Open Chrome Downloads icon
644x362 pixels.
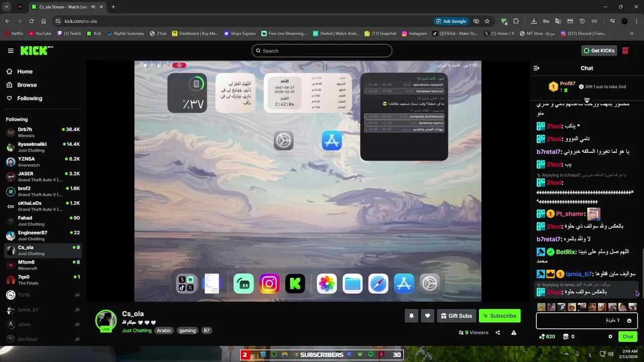(x=534, y=21)
